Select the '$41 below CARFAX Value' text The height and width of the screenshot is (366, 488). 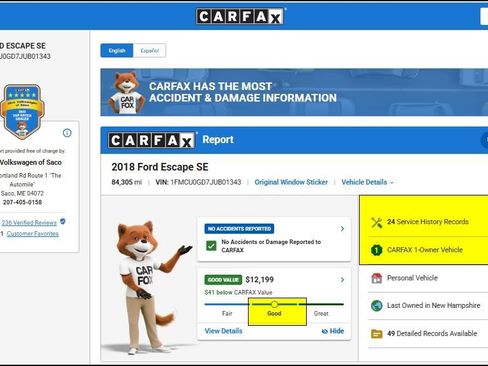(x=238, y=292)
